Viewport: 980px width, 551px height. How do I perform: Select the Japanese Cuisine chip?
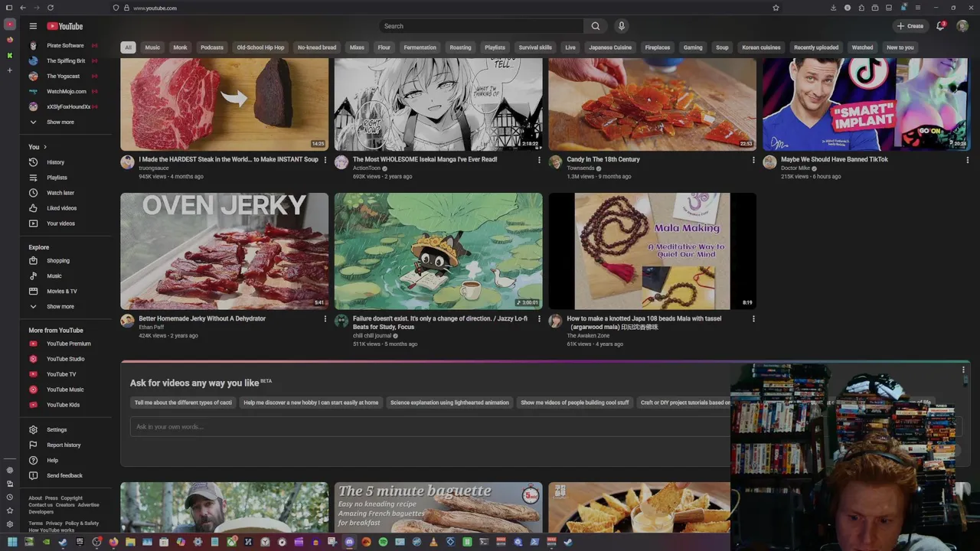(x=610, y=47)
